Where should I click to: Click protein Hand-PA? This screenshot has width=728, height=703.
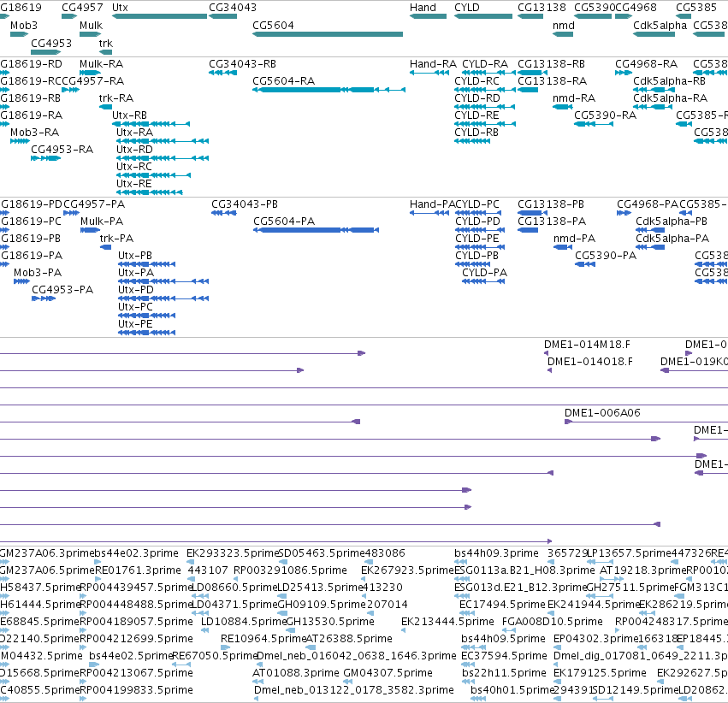[429, 212]
